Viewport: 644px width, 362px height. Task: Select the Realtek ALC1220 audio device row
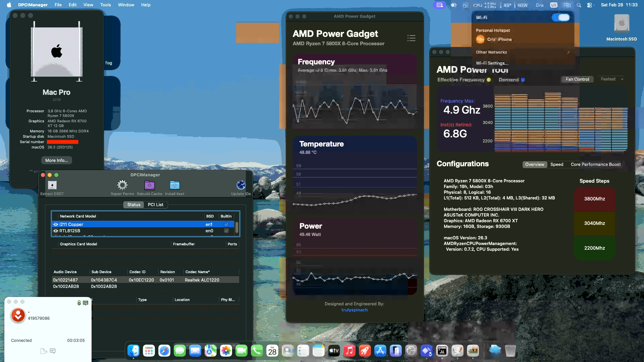pos(146,280)
